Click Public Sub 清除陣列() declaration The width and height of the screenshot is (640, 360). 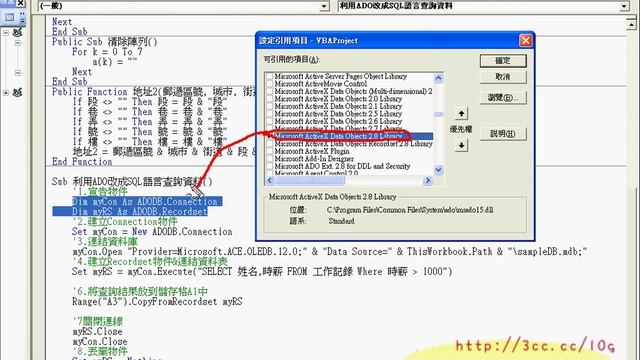point(104,42)
